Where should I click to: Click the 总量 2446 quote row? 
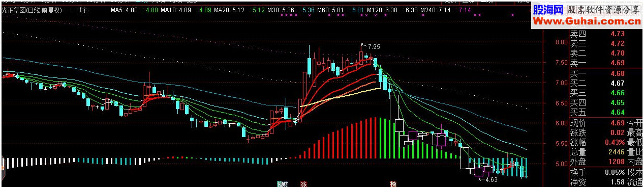(597, 152)
